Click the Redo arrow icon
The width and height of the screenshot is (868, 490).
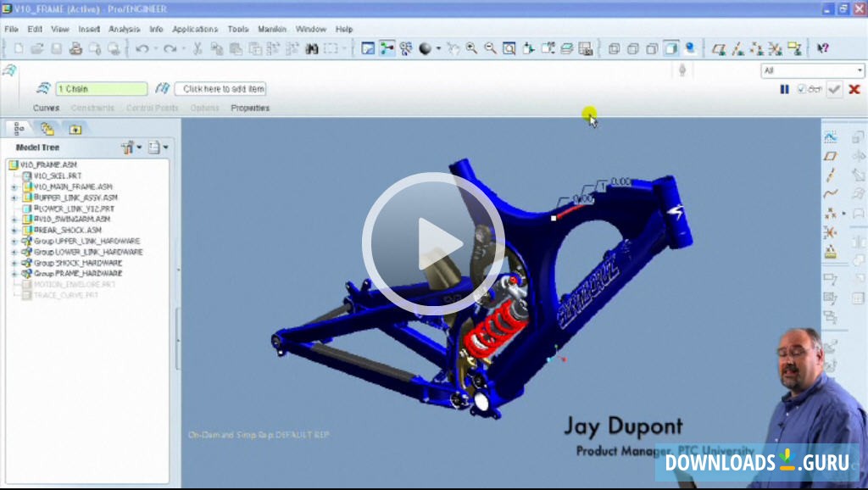click(170, 48)
